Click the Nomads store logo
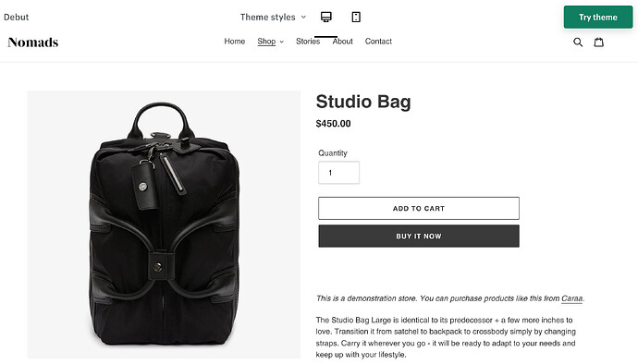This screenshot has height=364, width=638. pos(33,42)
